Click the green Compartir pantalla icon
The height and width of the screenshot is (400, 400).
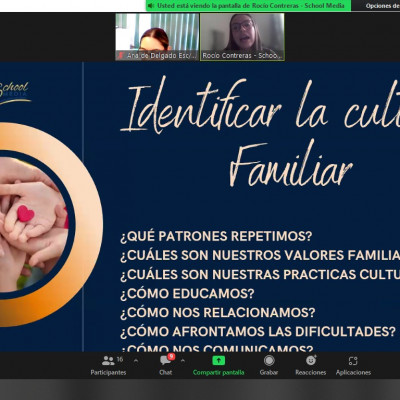coord(219,361)
